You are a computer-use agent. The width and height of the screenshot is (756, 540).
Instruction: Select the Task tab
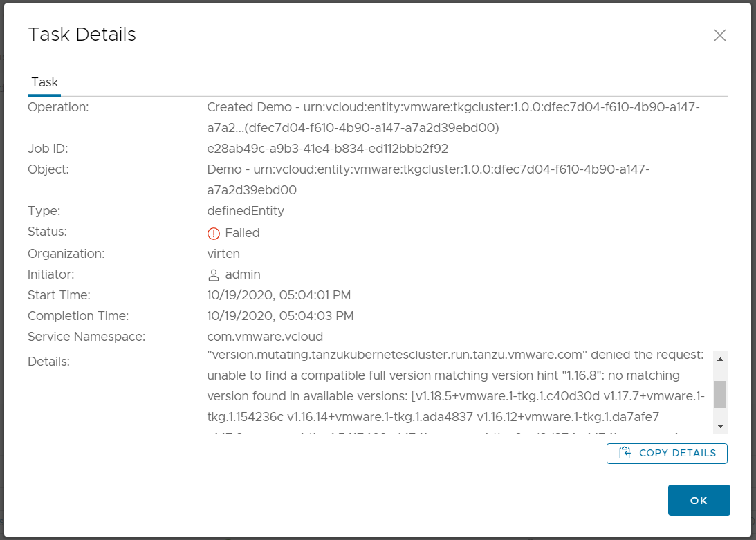pos(44,82)
